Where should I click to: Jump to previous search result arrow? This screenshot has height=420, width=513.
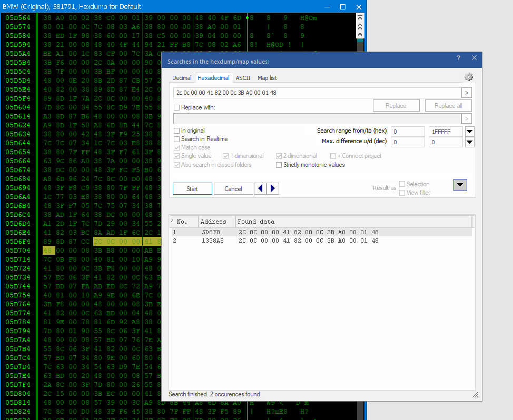260,188
